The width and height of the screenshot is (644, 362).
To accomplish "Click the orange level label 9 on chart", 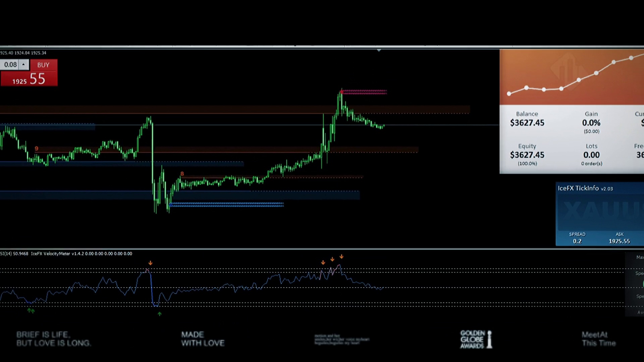I will tap(37, 148).
